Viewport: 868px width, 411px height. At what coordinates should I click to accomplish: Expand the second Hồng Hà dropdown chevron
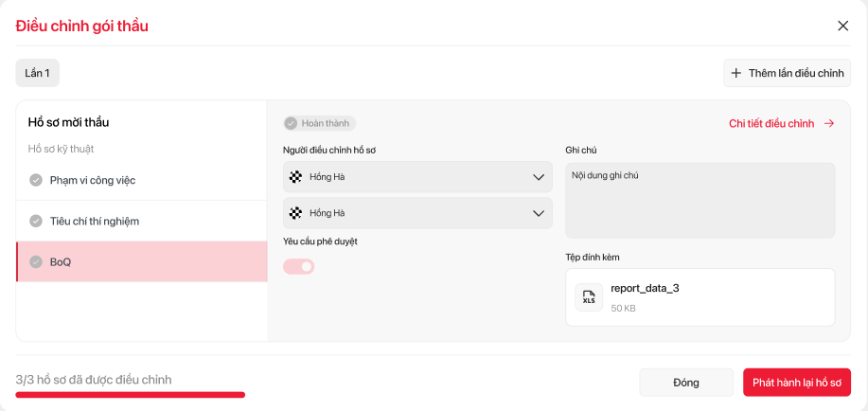pyautogui.click(x=539, y=213)
